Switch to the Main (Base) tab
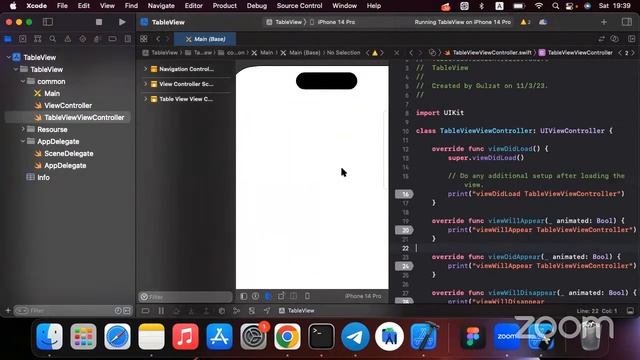This screenshot has height=360, width=640. (205, 39)
